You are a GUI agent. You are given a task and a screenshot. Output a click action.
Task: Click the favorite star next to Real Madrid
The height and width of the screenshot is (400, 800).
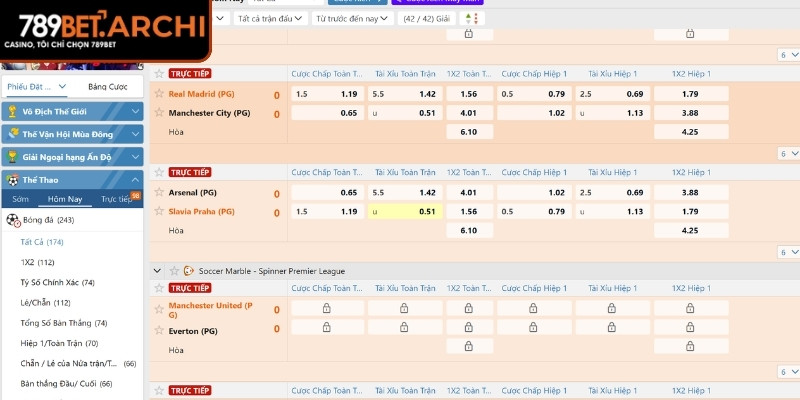(158, 94)
